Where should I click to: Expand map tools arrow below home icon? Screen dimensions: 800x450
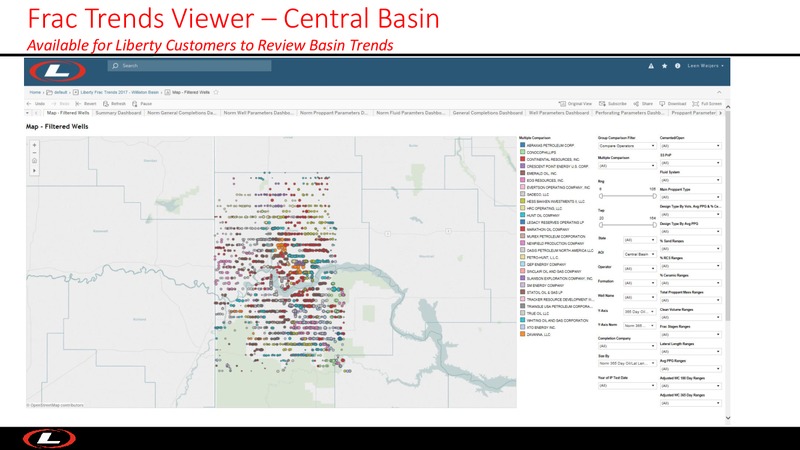[x=34, y=170]
